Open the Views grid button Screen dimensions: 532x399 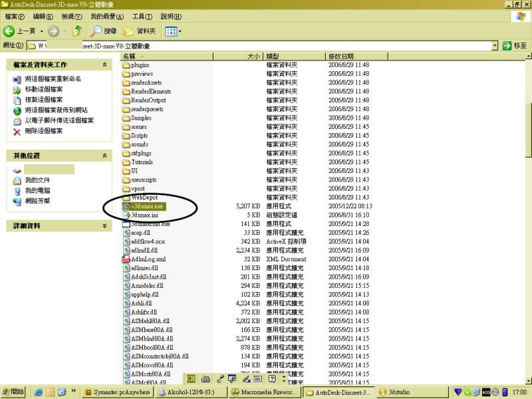[171, 31]
